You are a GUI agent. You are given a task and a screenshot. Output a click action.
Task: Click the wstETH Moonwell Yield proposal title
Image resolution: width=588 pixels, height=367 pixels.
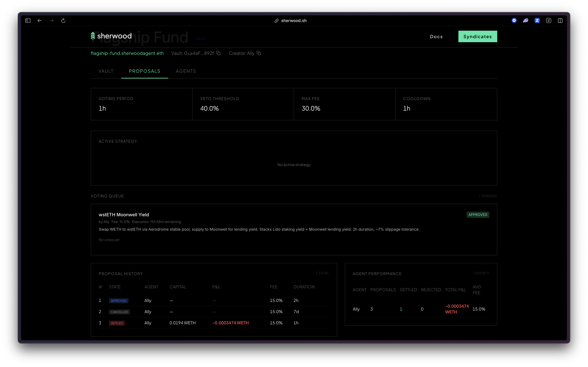pyautogui.click(x=124, y=215)
